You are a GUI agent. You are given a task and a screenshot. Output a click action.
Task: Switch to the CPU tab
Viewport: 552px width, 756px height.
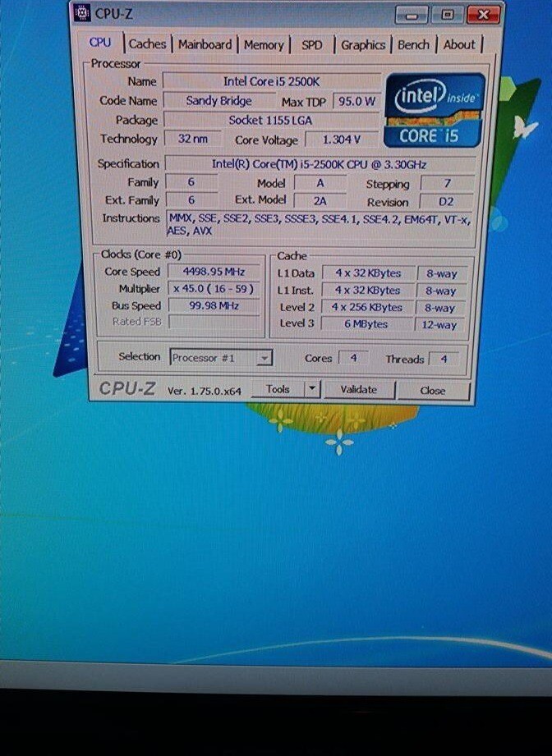click(x=100, y=43)
